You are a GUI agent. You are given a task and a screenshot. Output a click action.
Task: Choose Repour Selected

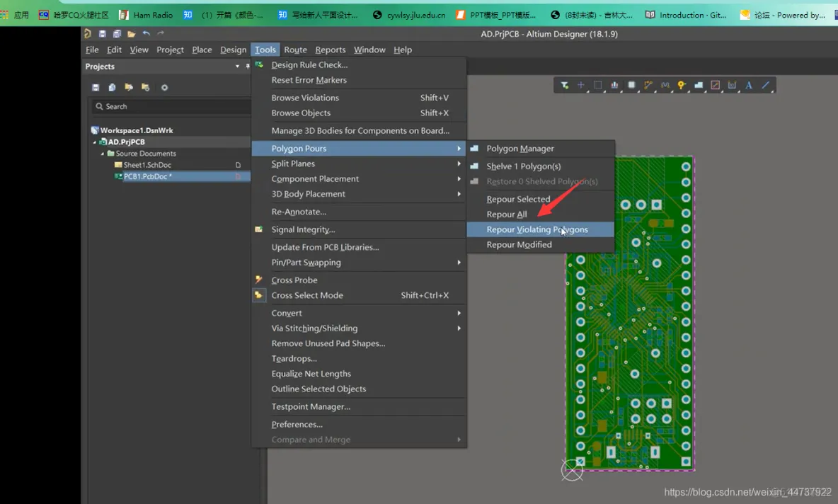tap(540, 199)
